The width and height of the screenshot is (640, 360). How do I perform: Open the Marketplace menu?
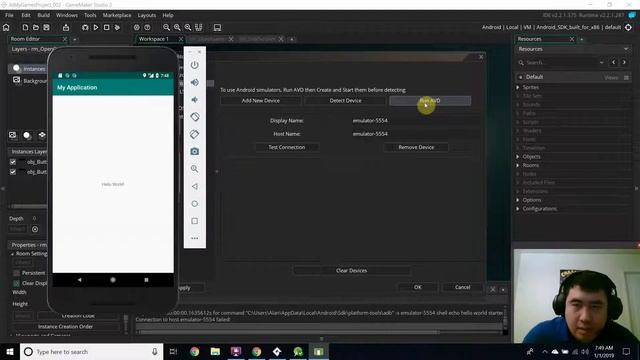pyautogui.click(x=117, y=15)
